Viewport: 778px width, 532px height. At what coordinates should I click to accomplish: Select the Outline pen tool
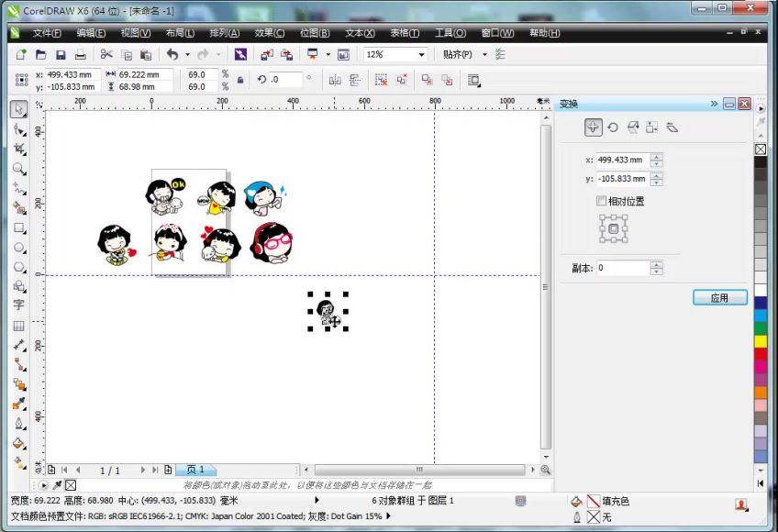click(x=19, y=424)
